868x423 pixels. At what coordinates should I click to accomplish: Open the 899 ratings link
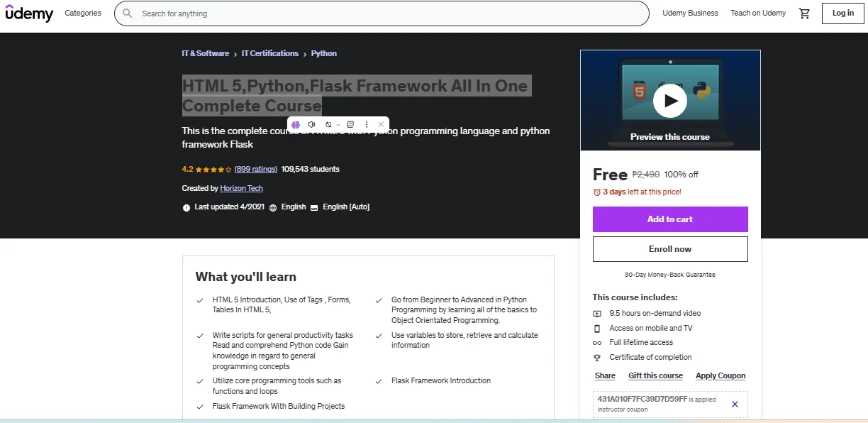256,170
